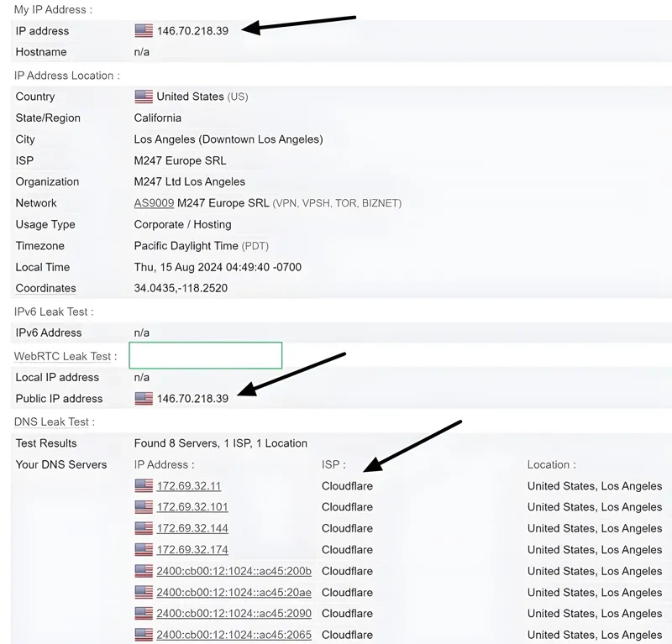Screen dimensions: 672x644
Task: Open DNS server link 172.69.32.11
Action: (191, 485)
